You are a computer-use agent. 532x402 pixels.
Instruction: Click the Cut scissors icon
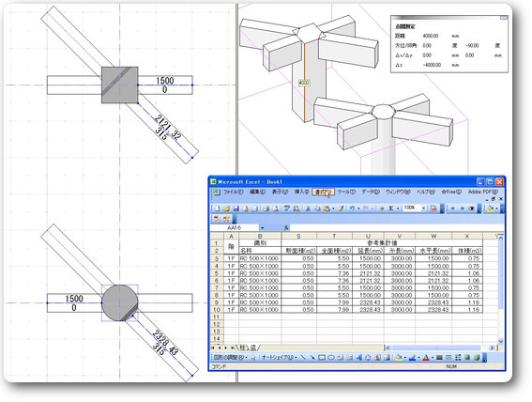click(308, 209)
